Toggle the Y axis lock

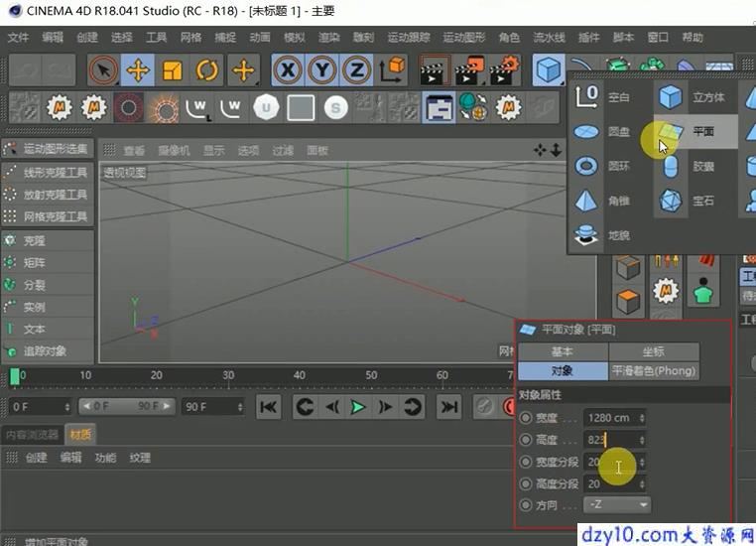point(322,70)
